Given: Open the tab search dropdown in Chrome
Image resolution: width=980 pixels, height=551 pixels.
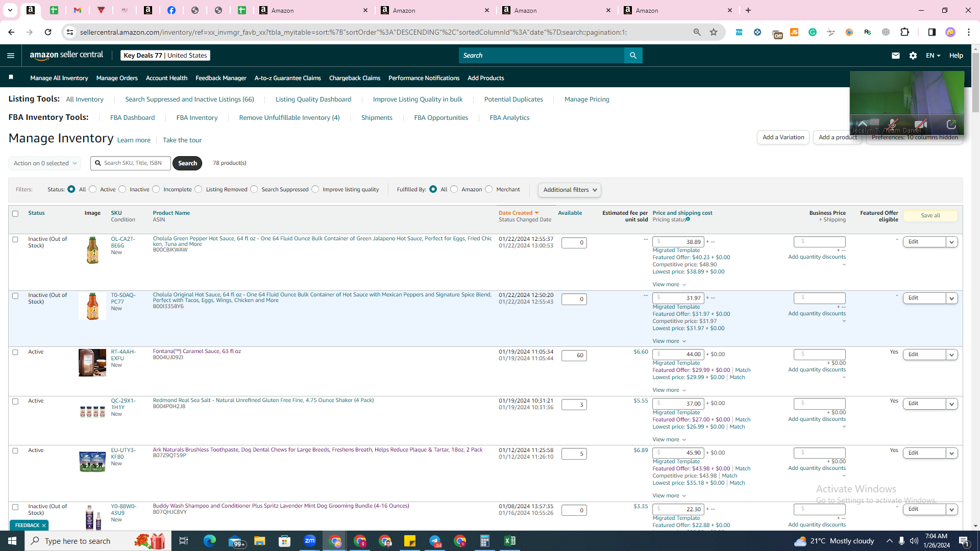Looking at the screenshot, I should [x=10, y=10].
